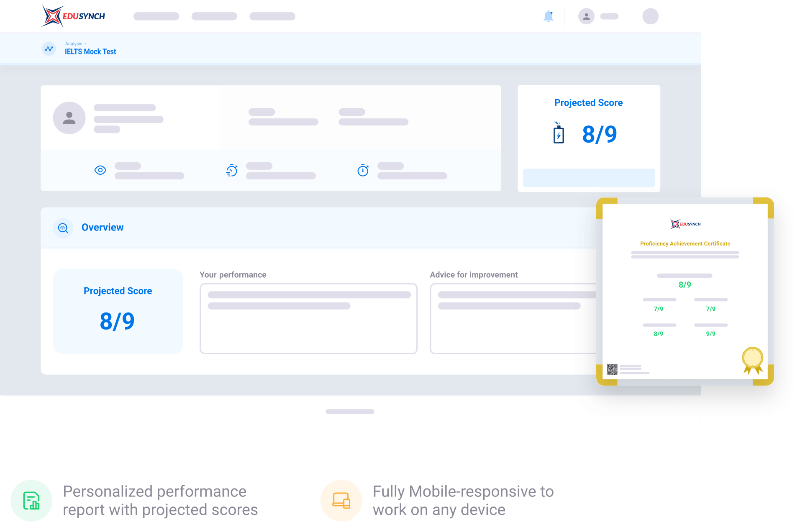This screenshot has width=795, height=532.
Task: Click the dashed stopwatch speed icon
Action: (232, 170)
